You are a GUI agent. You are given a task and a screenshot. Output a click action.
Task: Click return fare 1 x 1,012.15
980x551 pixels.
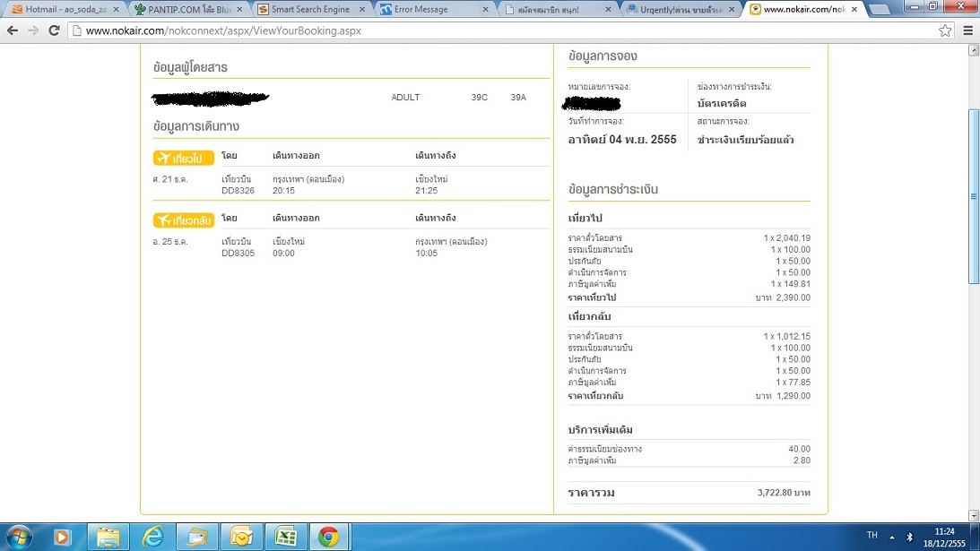(x=787, y=336)
